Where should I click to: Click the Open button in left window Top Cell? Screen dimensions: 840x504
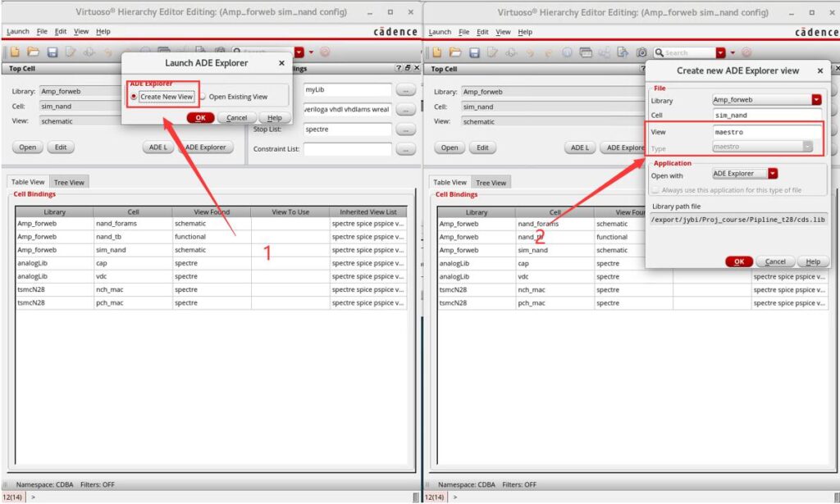[x=28, y=148]
